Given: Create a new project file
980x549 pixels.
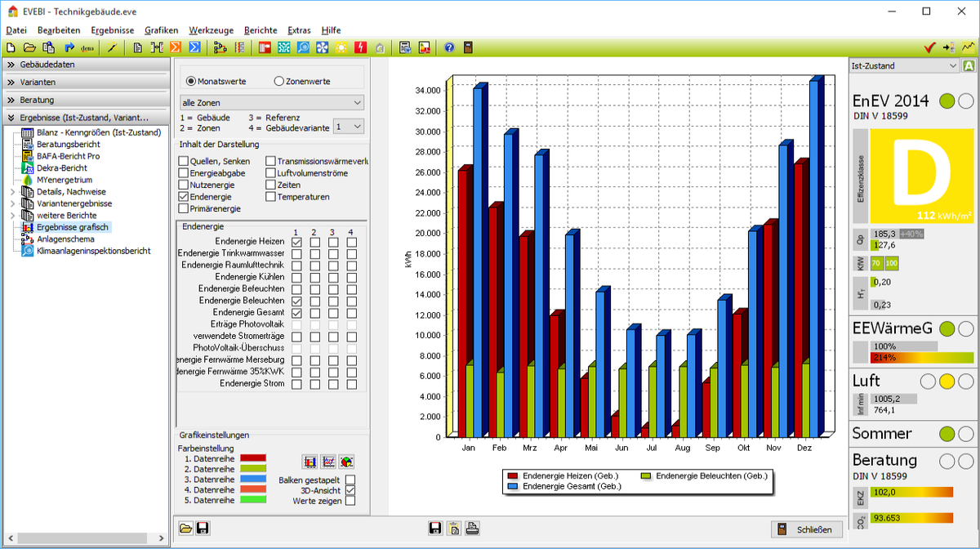Looking at the screenshot, I should [11, 47].
